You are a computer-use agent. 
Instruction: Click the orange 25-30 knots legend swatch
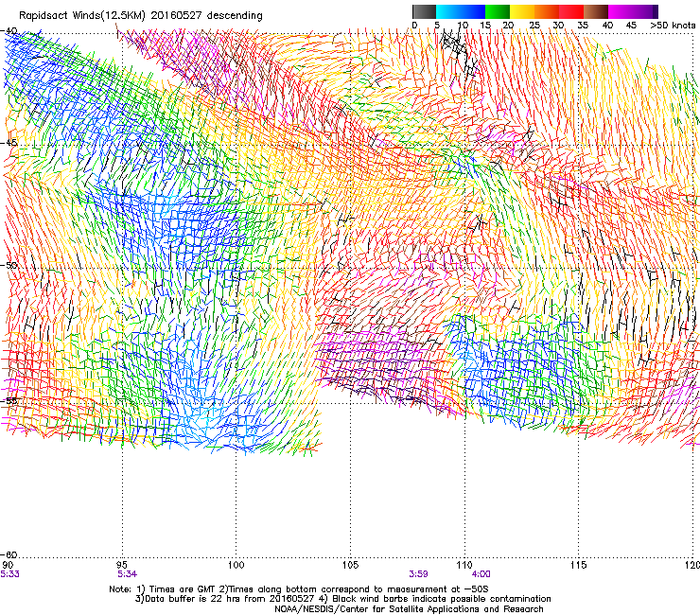pyautogui.click(x=547, y=11)
